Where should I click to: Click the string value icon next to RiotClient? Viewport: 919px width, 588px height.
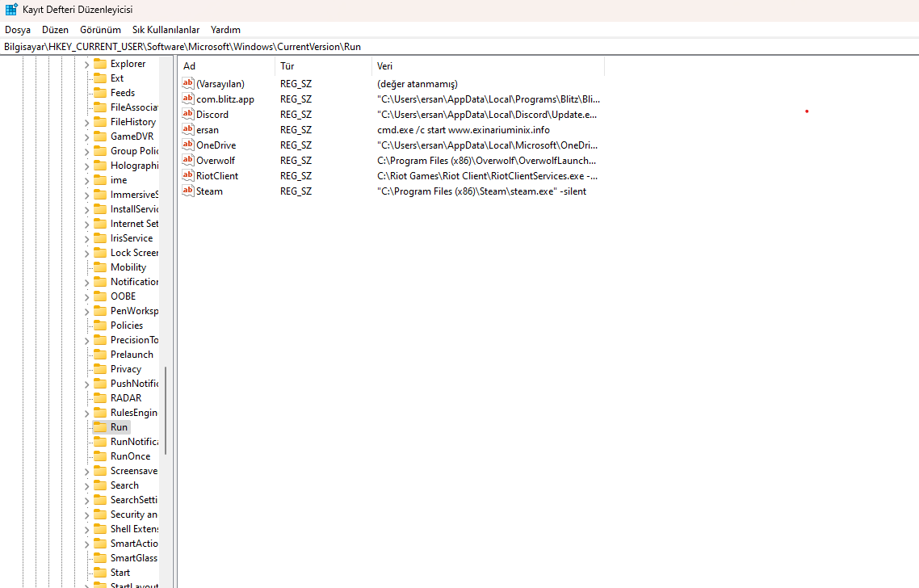click(187, 174)
